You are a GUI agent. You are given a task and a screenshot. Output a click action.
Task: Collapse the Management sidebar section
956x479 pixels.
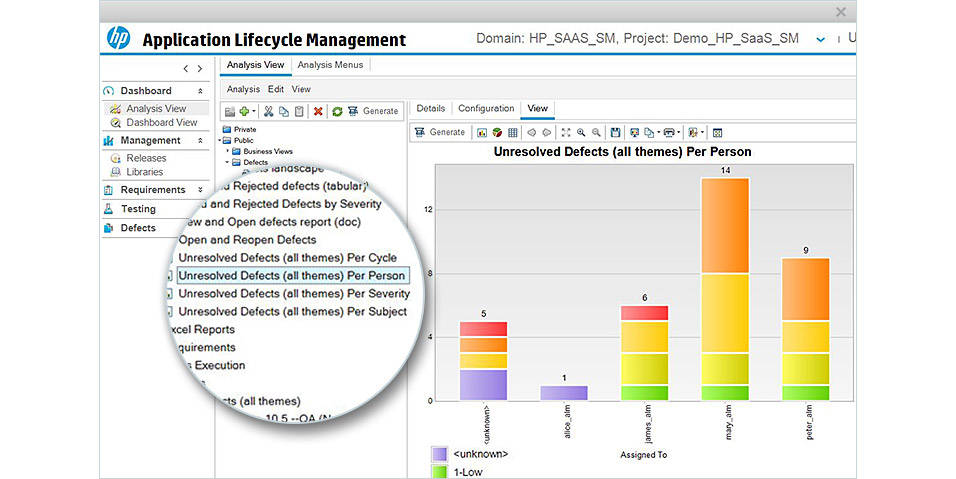tap(200, 141)
